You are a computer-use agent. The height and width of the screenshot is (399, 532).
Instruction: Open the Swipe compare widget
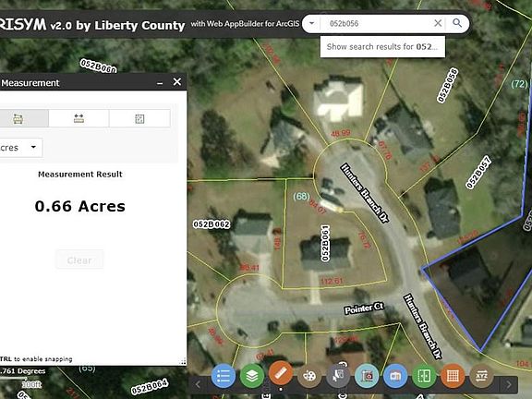tap(424, 376)
